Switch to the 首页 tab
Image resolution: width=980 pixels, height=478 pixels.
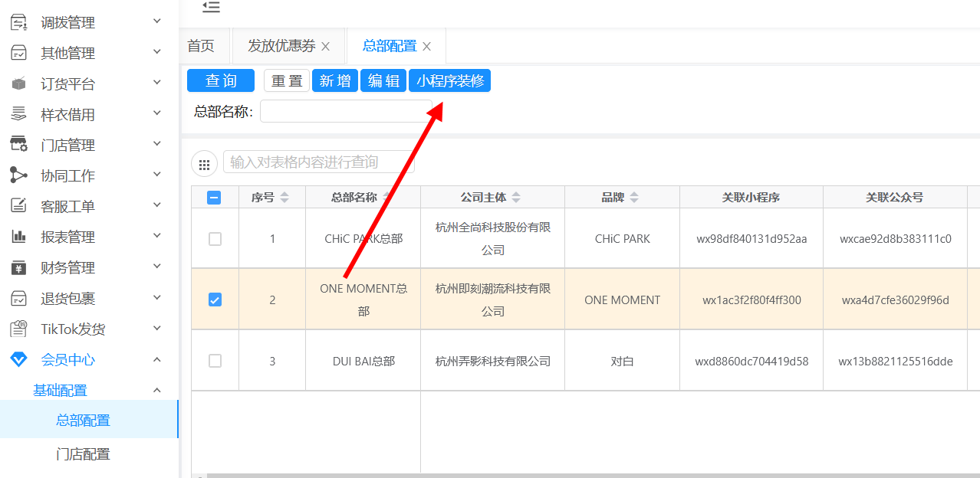(x=201, y=46)
